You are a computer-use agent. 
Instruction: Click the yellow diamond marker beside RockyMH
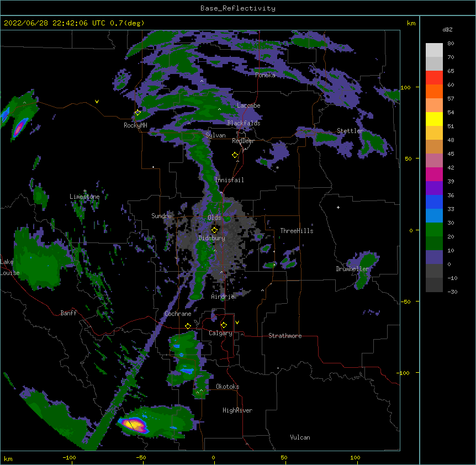(137, 113)
